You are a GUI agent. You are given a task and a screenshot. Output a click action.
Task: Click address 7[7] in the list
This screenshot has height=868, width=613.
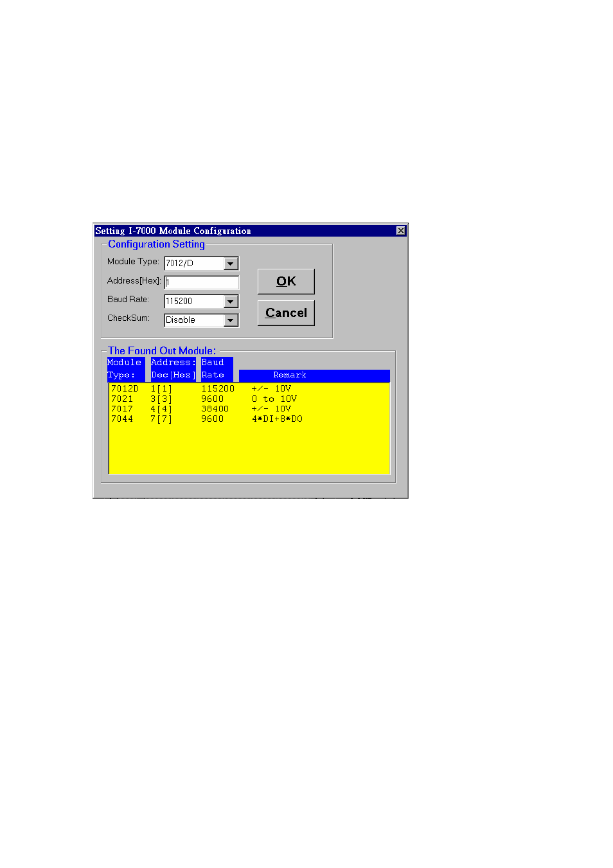[x=161, y=419]
